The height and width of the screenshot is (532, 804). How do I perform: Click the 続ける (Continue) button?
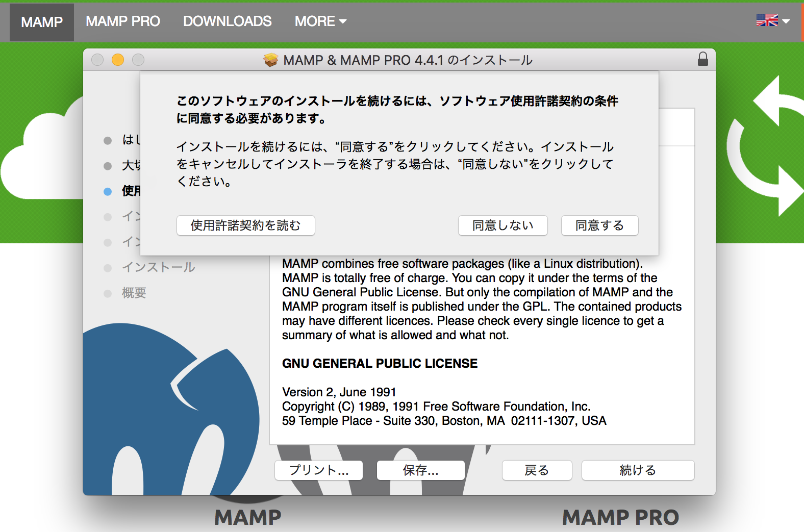[638, 470]
